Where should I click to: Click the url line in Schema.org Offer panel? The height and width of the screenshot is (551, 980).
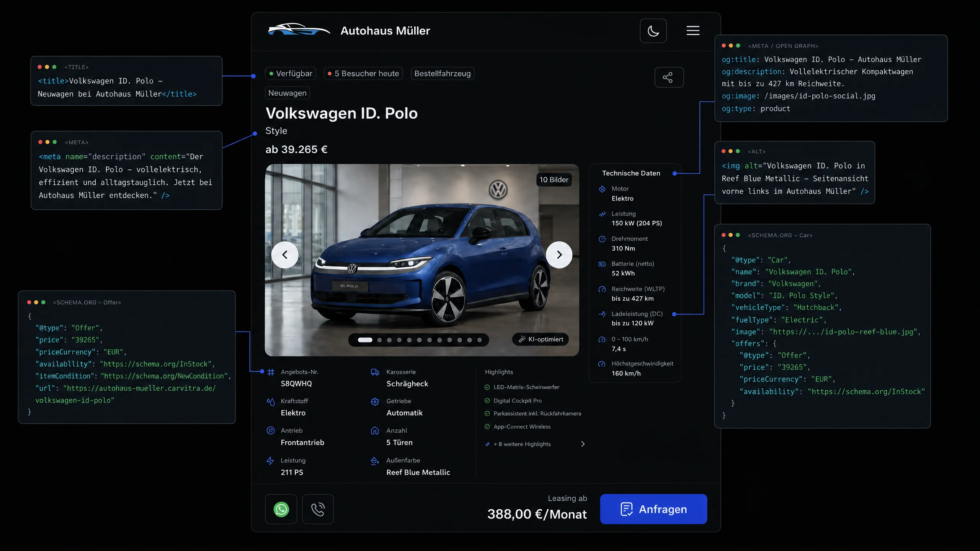click(x=126, y=394)
